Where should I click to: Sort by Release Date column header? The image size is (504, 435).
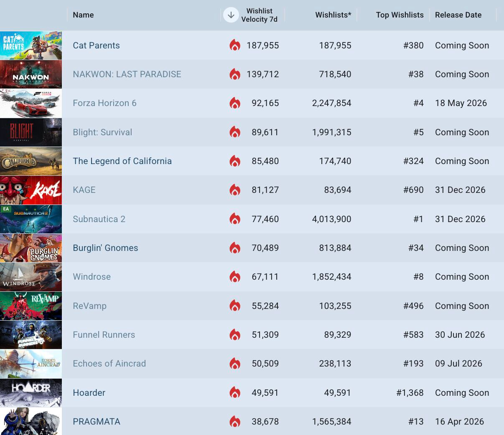pyautogui.click(x=458, y=15)
